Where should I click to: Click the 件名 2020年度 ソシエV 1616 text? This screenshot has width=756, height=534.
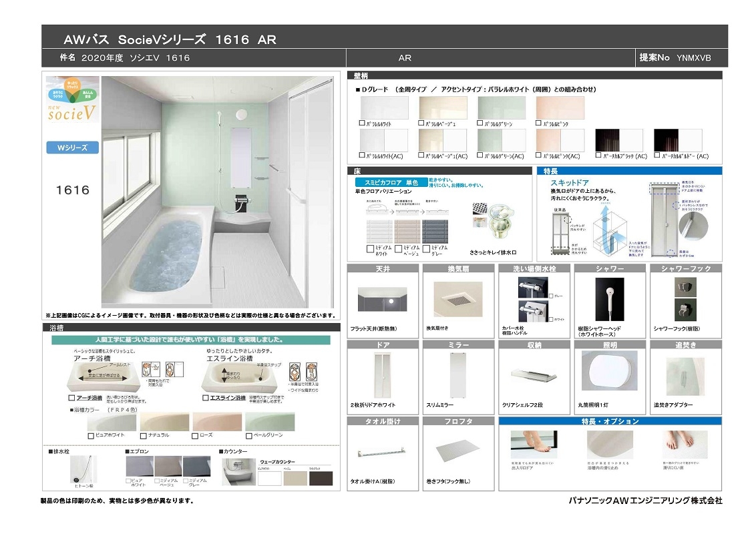pos(124,58)
